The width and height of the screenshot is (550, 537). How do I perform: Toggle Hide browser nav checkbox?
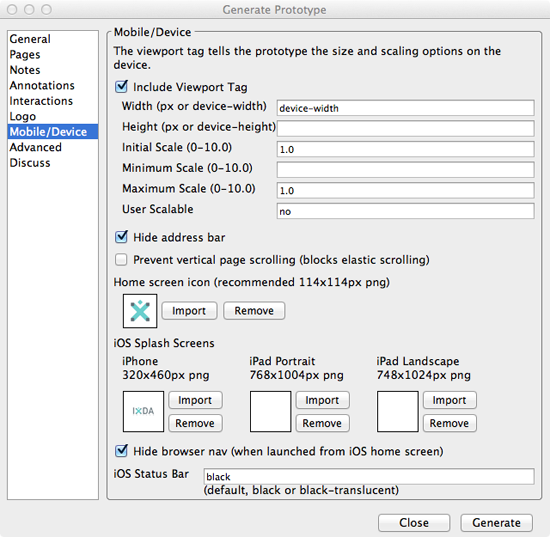121,451
